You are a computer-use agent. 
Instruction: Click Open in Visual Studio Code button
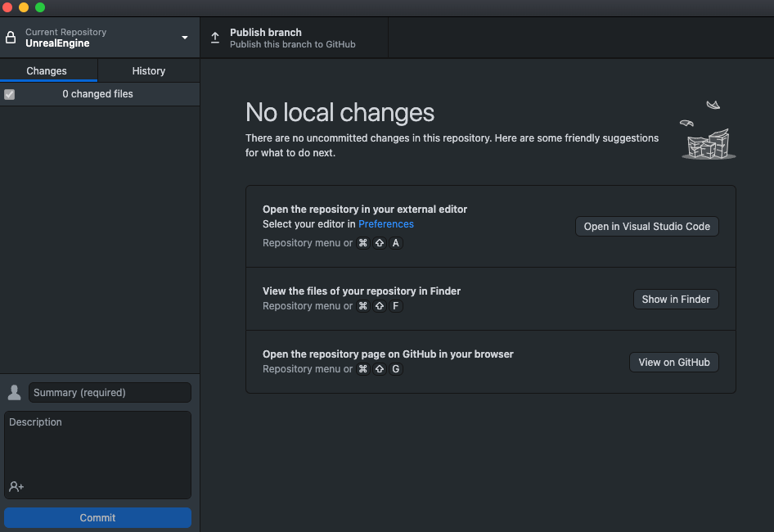coord(646,227)
